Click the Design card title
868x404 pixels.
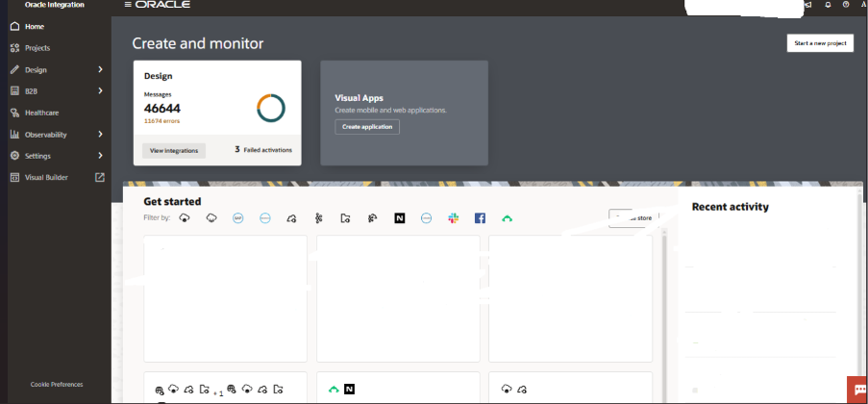pyautogui.click(x=159, y=77)
